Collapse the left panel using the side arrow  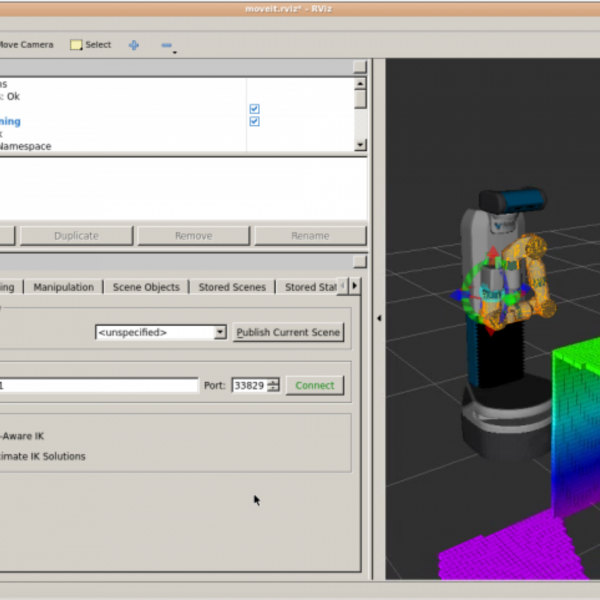(379, 318)
